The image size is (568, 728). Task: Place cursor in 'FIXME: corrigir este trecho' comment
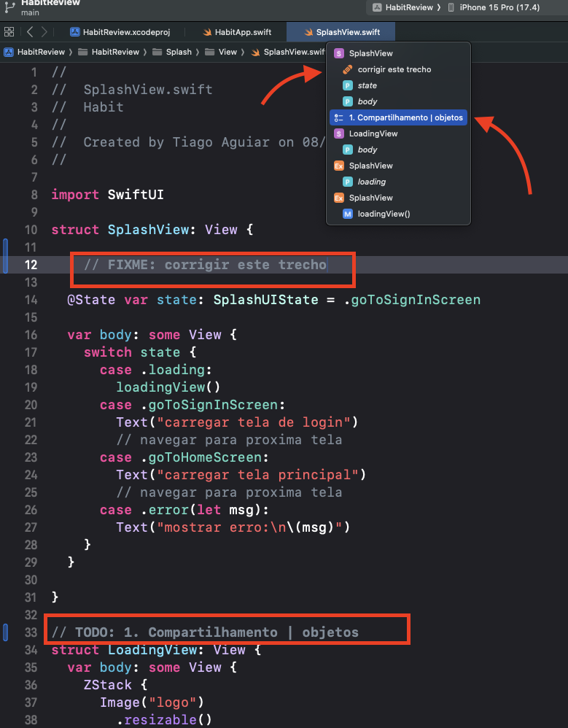tap(205, 265)
